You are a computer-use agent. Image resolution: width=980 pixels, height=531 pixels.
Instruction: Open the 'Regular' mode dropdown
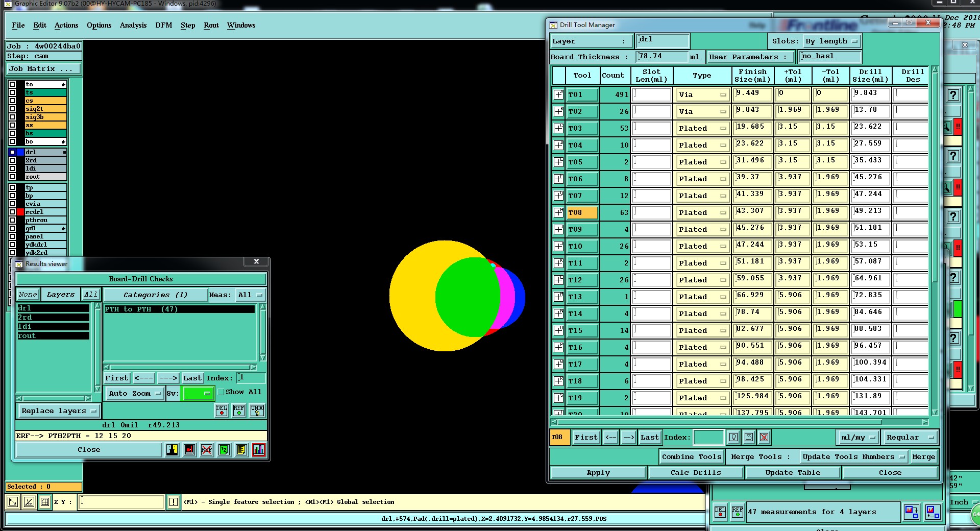click(x=911, y=437)
